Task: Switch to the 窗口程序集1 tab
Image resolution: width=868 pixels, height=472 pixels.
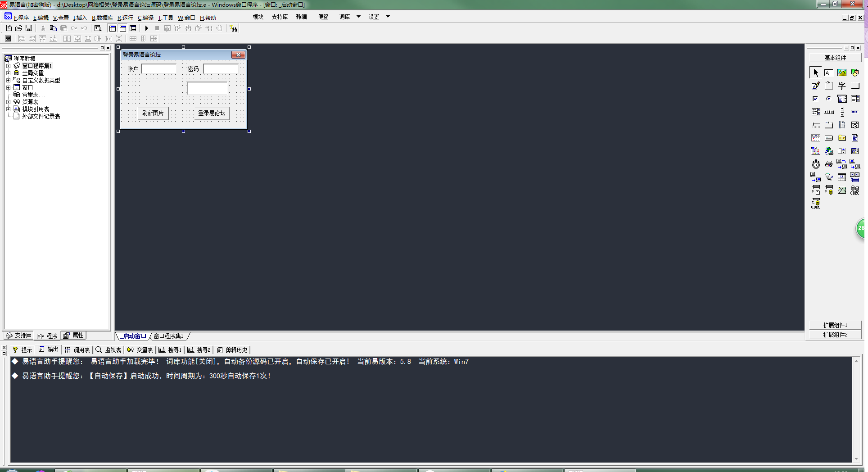Action: (168, 336)
